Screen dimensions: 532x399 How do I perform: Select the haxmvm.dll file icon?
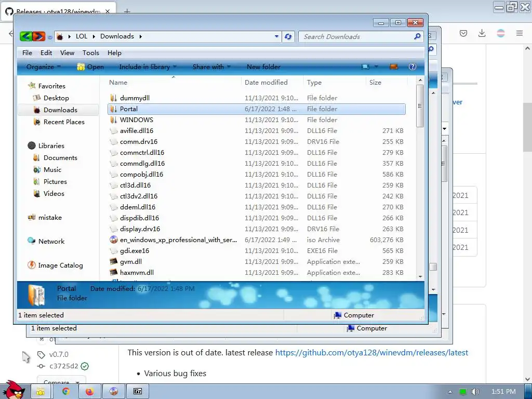click(x=114, y=272)
